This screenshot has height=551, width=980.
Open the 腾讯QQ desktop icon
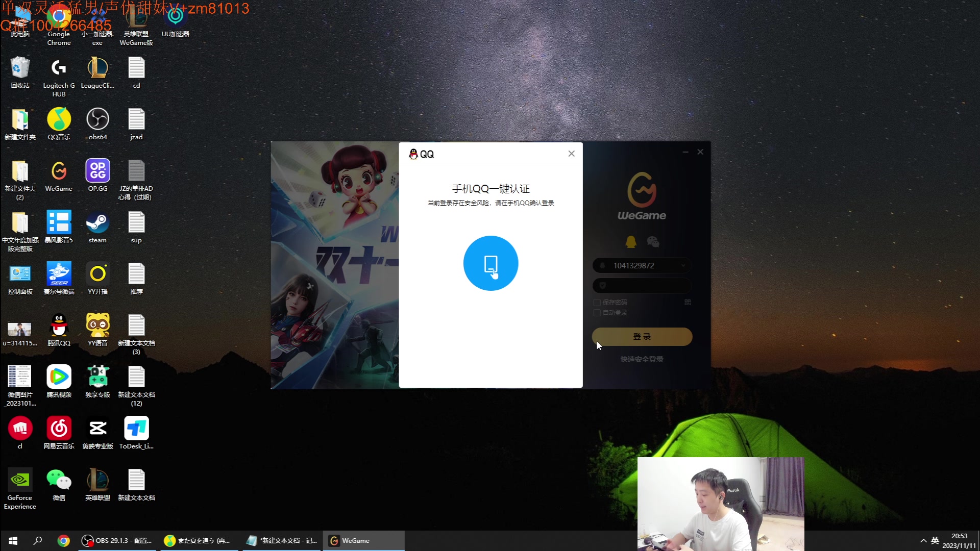point(59,330)
